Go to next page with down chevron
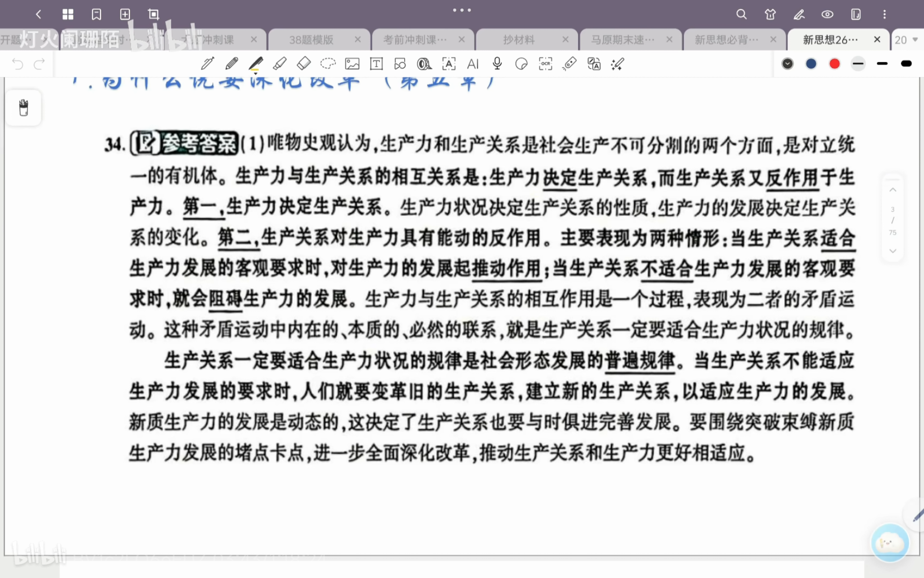 893,251
